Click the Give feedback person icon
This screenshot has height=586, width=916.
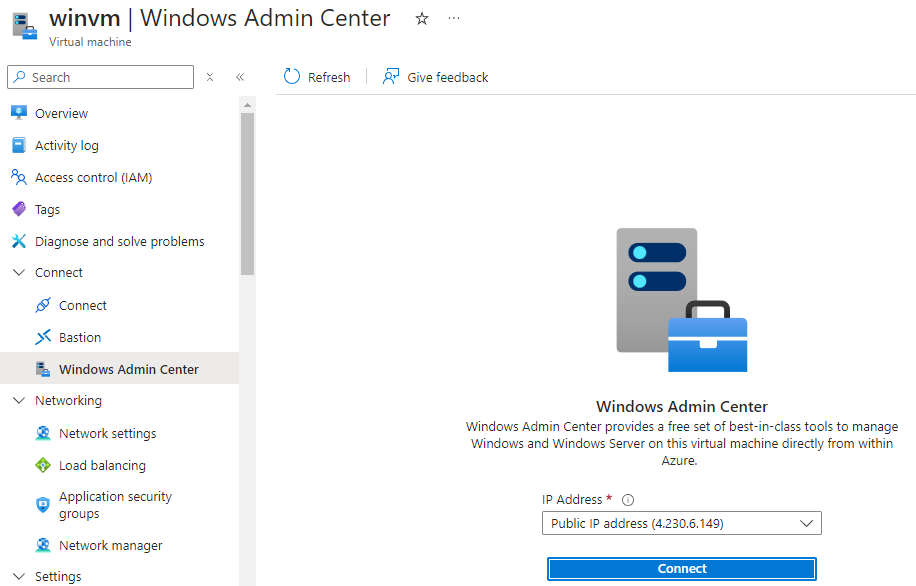[391, 77]
